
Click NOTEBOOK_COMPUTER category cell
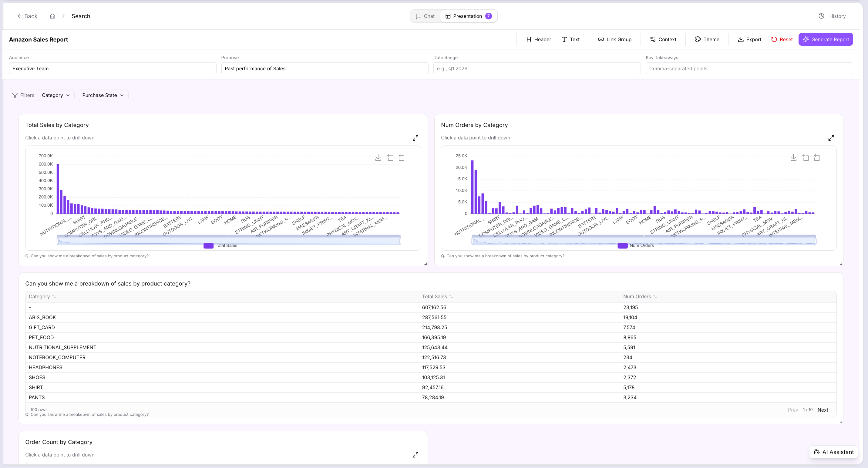[57, 358]
